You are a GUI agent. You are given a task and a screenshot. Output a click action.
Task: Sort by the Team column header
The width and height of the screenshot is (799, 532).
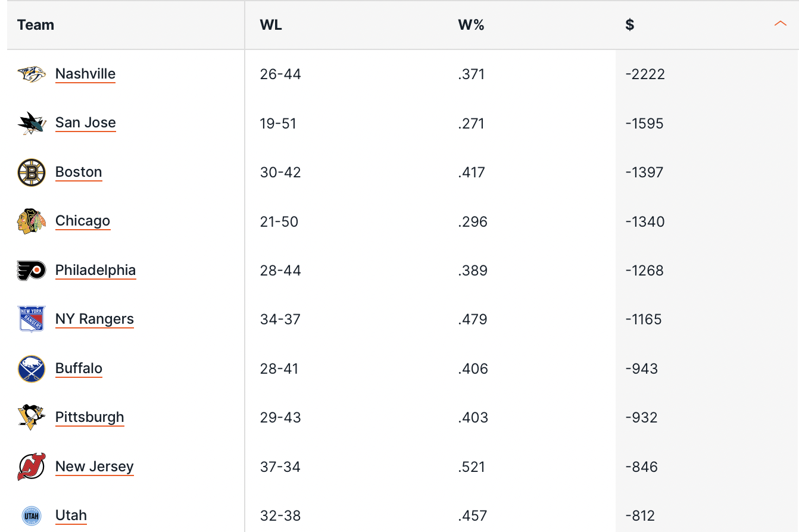coord(36,25)
